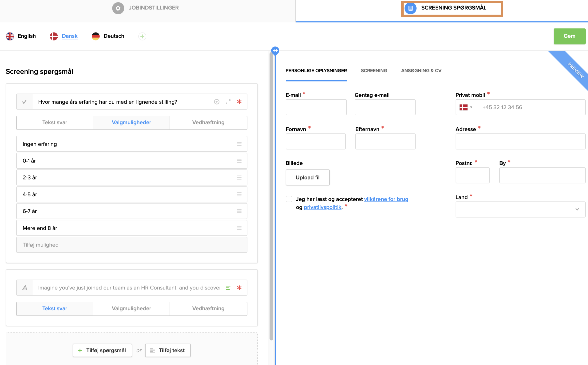
Task: Click the 'Tilføj mulighed' input field
Action: (x=132, y=245)
